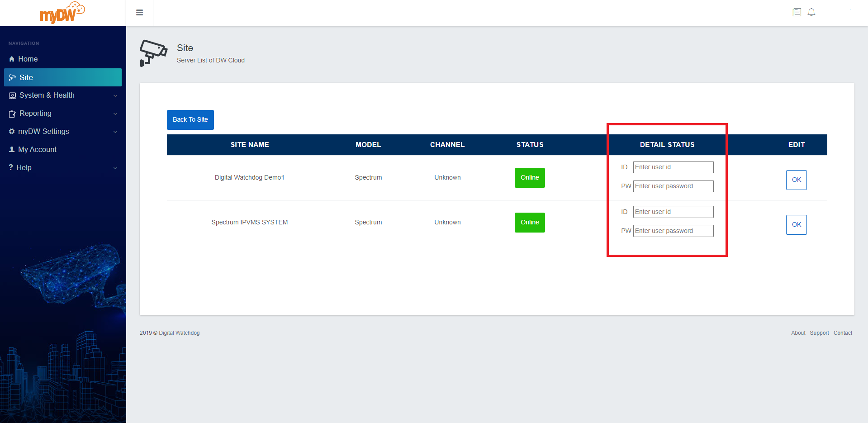Go to Home in navigation
This screenshot has width=868, height=423.
click(63, 59)
